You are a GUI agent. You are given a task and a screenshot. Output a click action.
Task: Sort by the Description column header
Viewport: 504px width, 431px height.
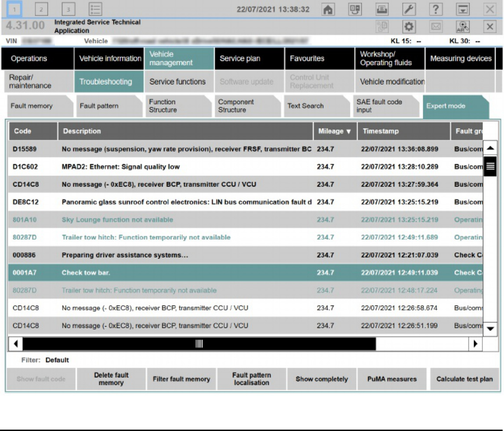coord(185,131)
